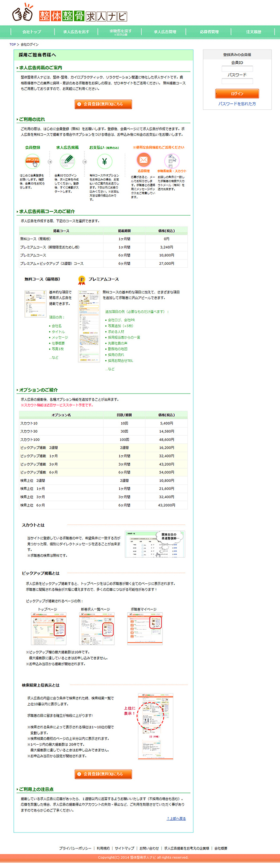Open the プレミアムコース sample thumbnail

click(x=89, y=326)
